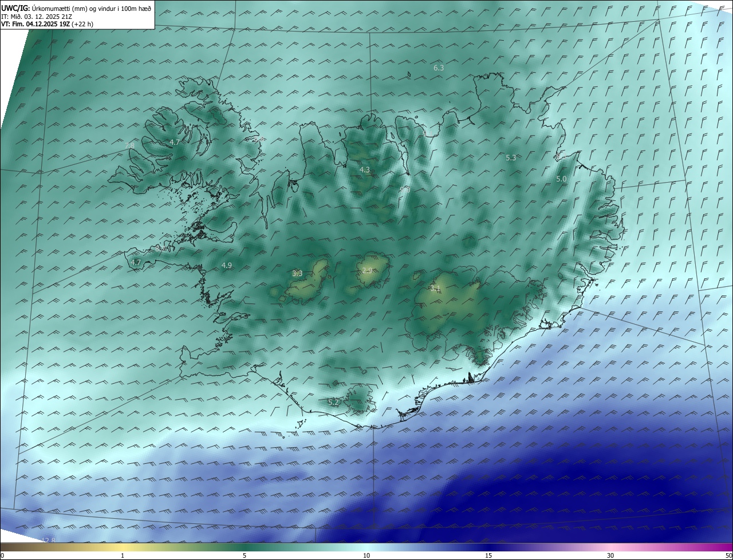Click the '30' label on the color scale

pyautogui.click(x=610, y=555)
